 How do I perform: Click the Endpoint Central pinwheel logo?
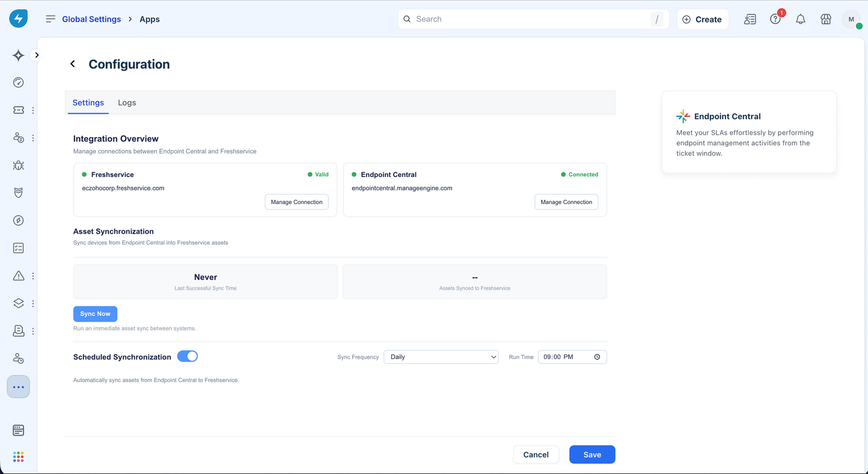tap(683, 116)
